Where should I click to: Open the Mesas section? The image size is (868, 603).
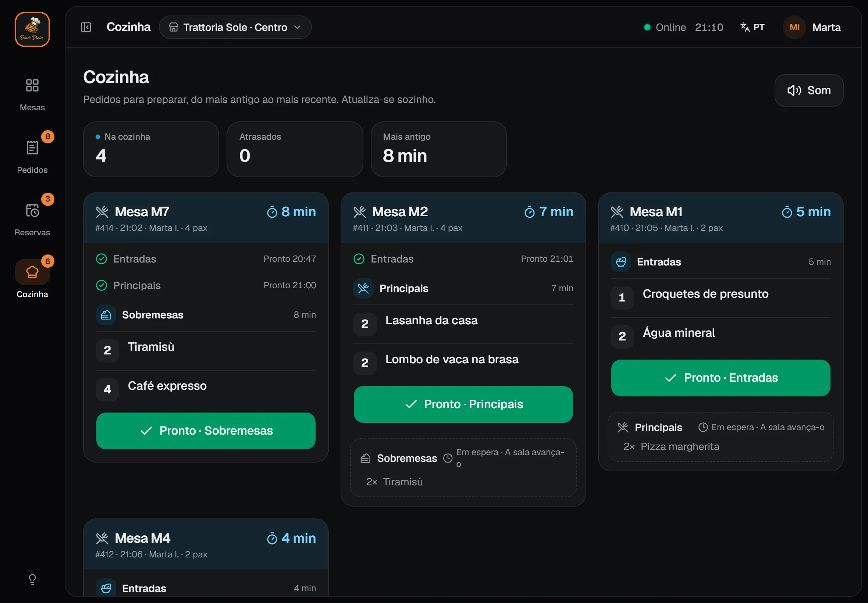[32, 95]
